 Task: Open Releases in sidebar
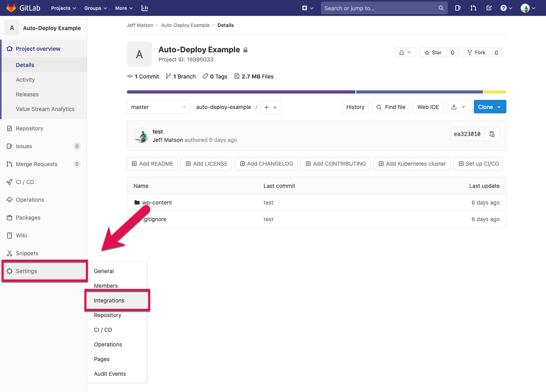tap(27, 94)
